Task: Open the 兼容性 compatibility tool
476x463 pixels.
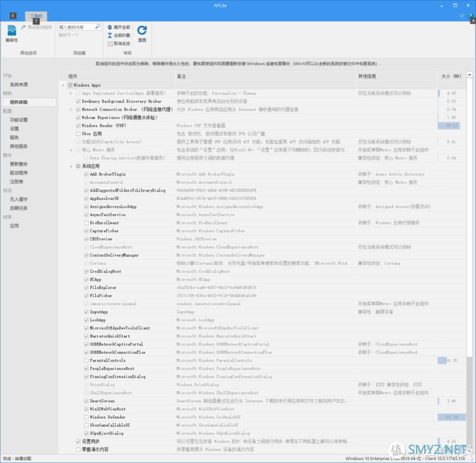Action: point(11,34)
